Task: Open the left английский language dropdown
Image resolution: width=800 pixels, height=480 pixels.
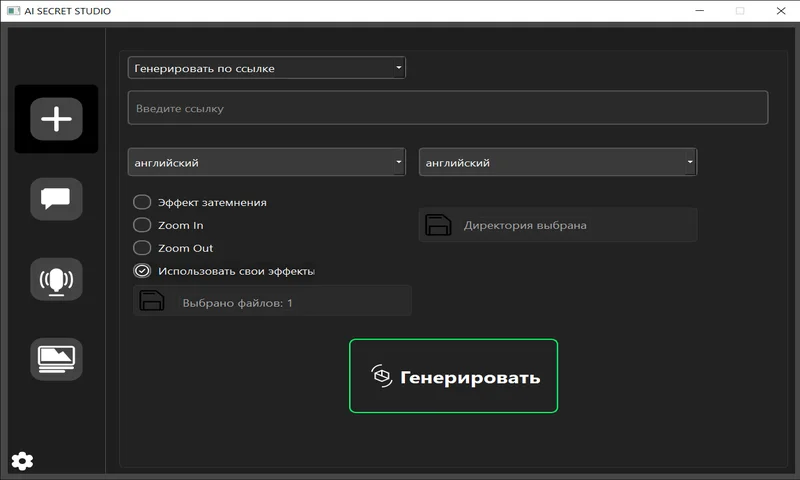Action: 266,162
